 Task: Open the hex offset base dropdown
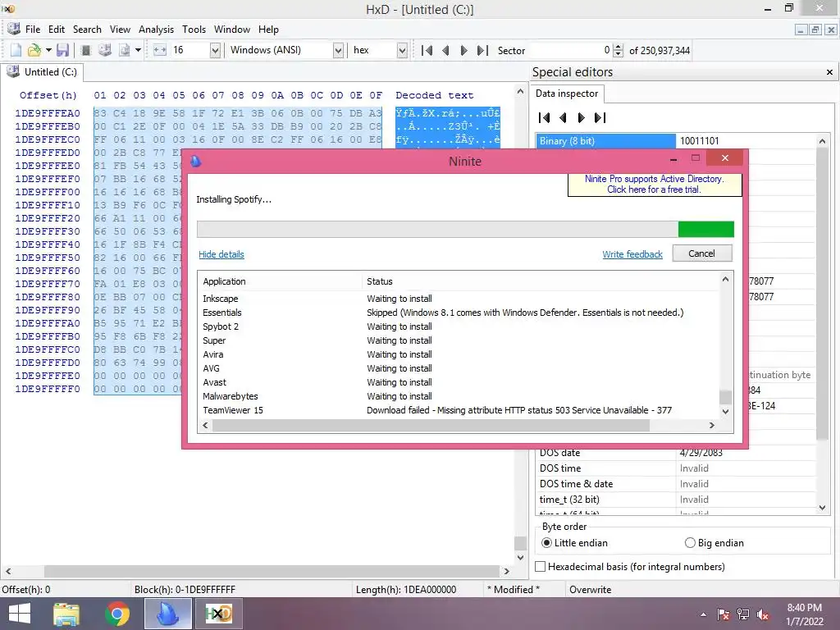click(x=402, y=50)
